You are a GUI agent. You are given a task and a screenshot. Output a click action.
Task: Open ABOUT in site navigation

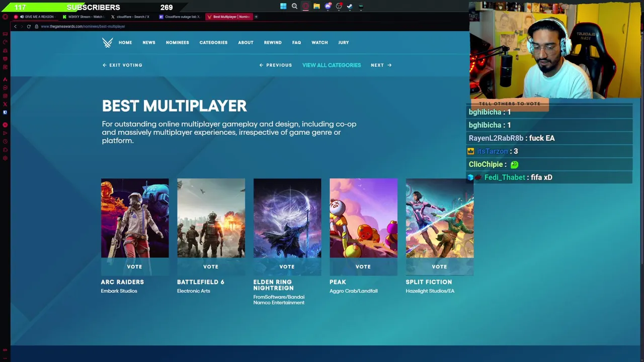point(246,43)
